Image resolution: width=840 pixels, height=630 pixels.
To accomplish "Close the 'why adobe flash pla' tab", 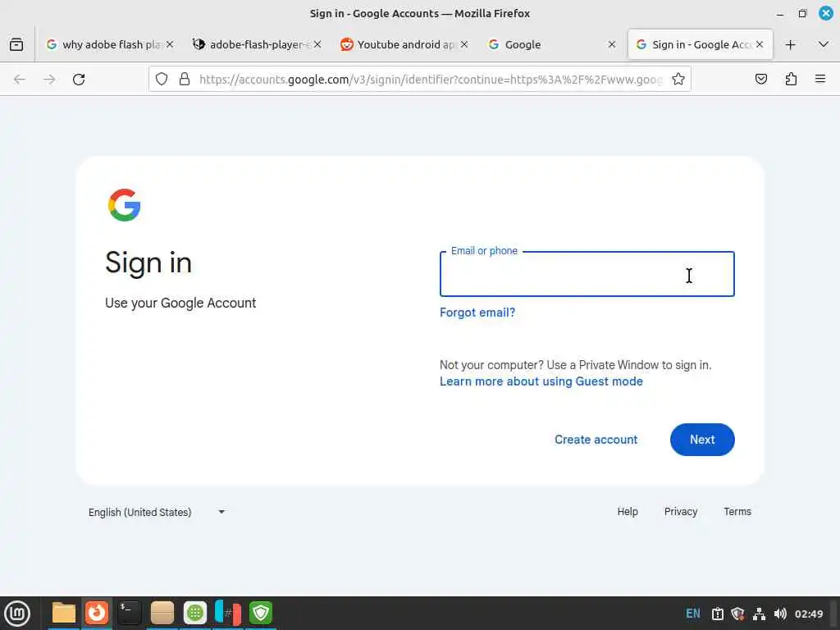I will pos(170,44).
